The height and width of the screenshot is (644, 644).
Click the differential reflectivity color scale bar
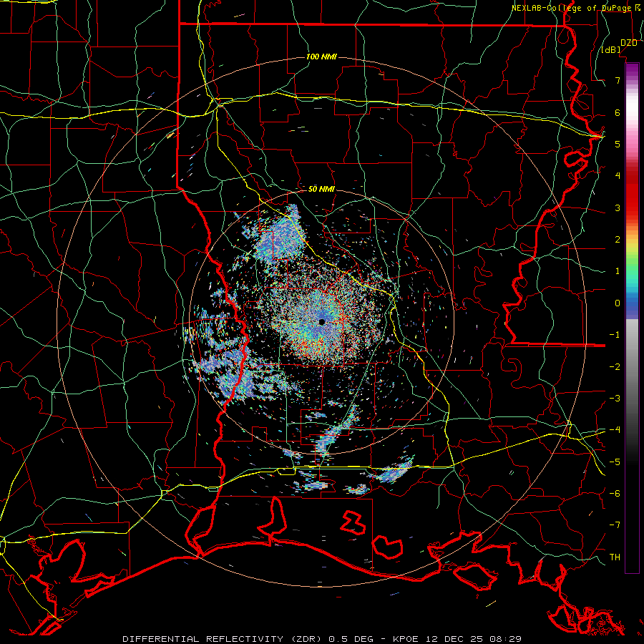(632, 318)
